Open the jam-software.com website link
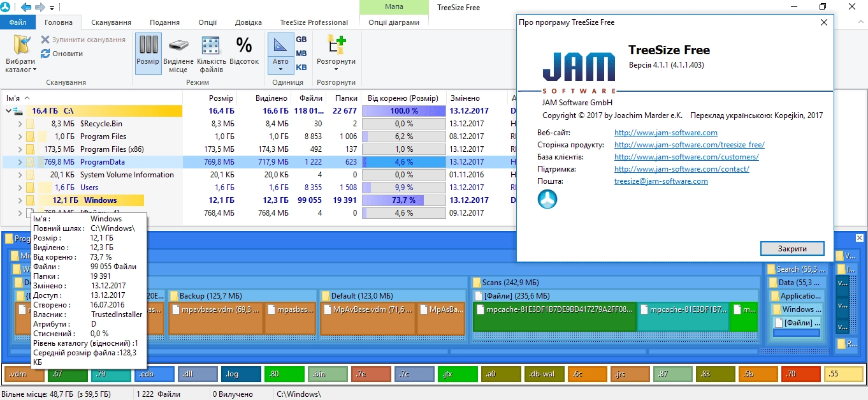Viewport: 868px width, 400px height. click(x=666, y=133)
